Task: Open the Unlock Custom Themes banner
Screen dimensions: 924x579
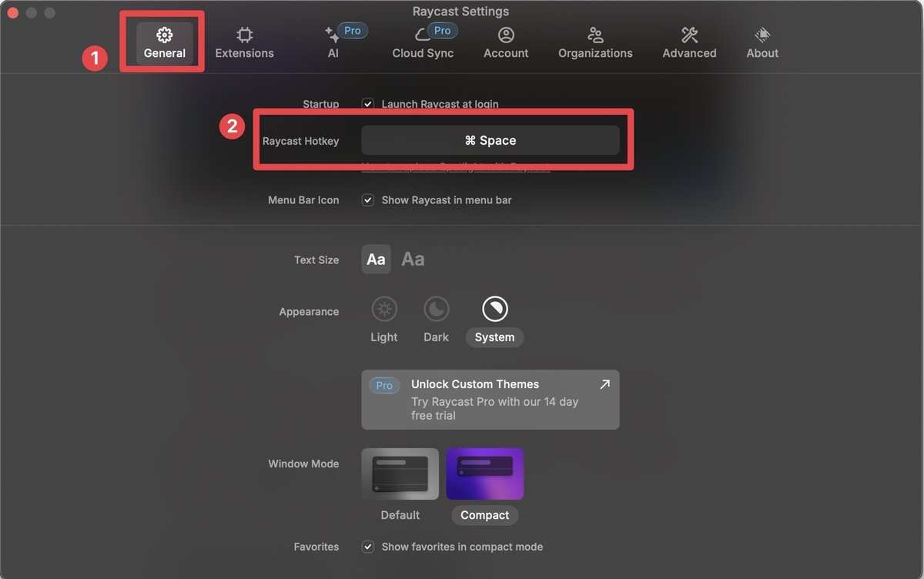Action: pyautogui.click(x=490, y=400)
